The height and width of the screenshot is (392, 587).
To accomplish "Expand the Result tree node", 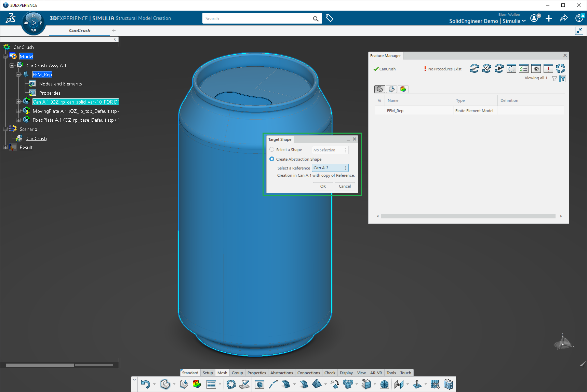I will (x=5, y=147).
